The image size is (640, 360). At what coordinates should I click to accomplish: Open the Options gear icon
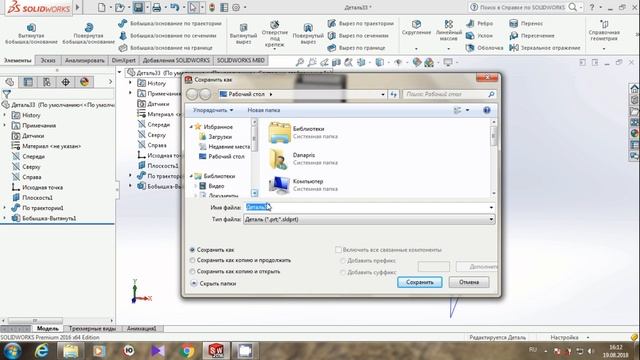click(x=236, y=7)
